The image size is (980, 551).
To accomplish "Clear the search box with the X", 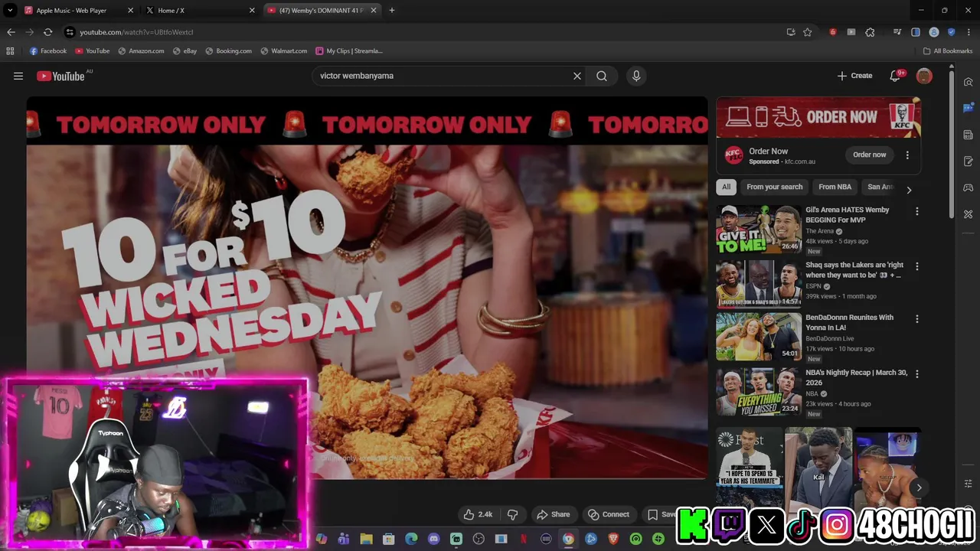I will [x=577, y=76].
